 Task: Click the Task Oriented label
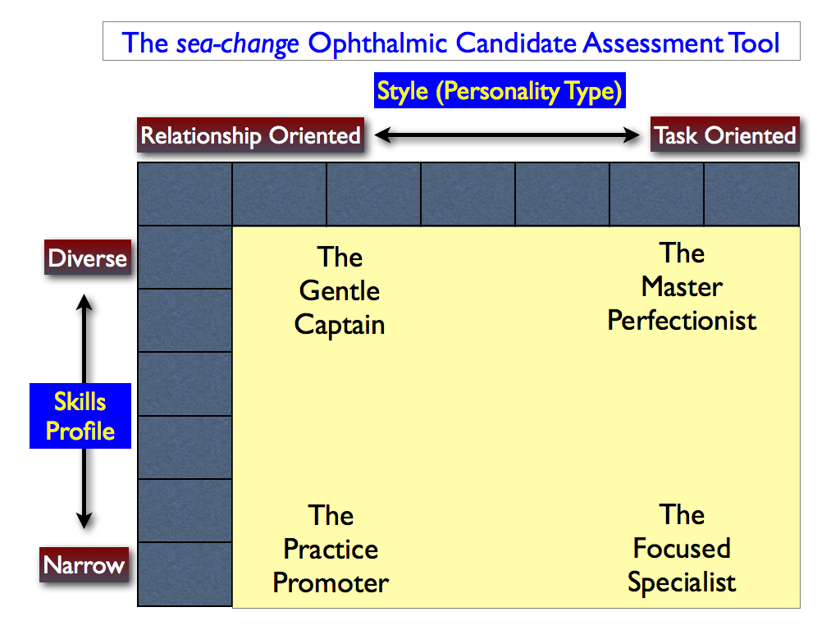pyautogui.click(x=725, y=135)
